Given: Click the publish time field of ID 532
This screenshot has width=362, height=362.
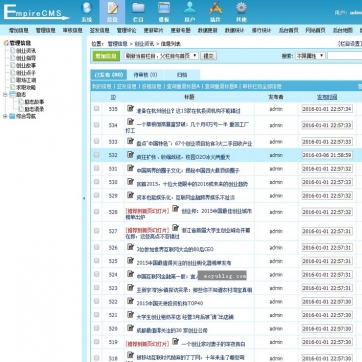Looking at the screenshot, I should tap(327, 155).
